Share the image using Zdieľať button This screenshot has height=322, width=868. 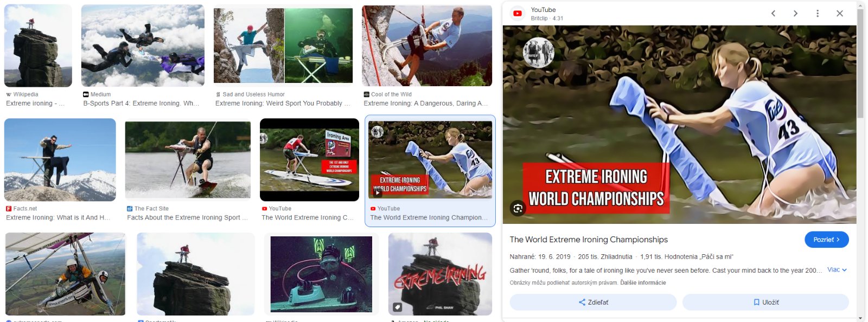pyautogui.click(x=593, y=302)
